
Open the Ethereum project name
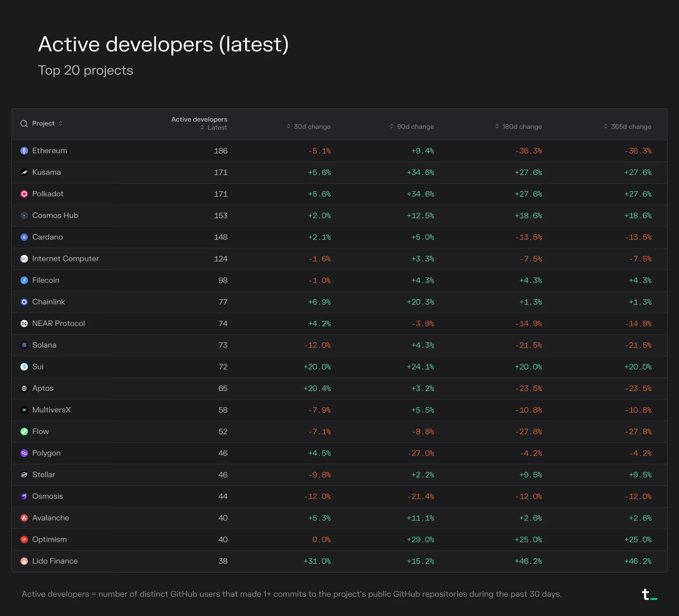tap(50, 151)
